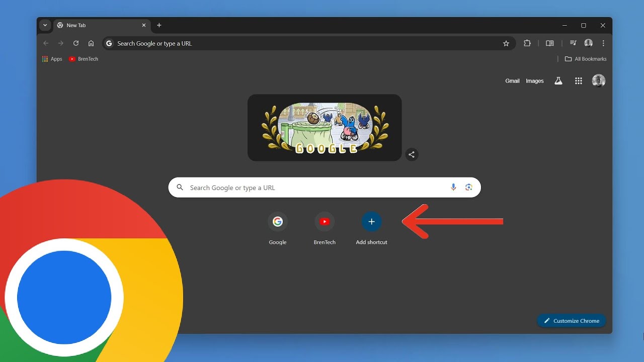Open the Google shortcut tile
This screenshot has height=362, width=644.
(x=278, y=228)
